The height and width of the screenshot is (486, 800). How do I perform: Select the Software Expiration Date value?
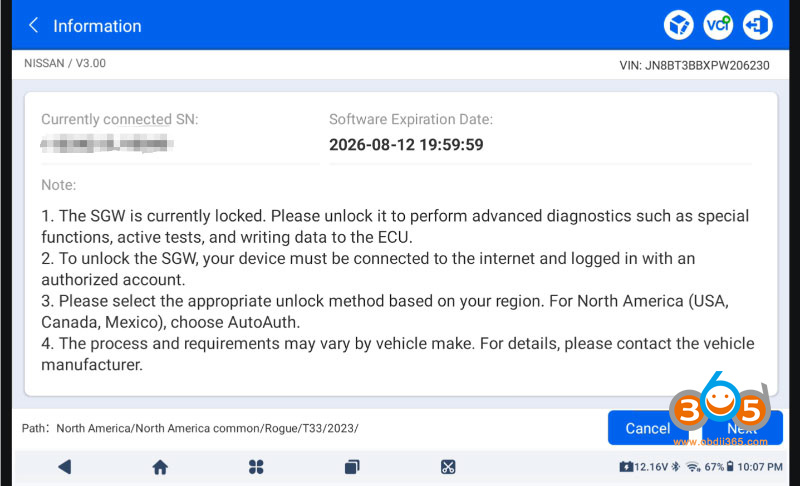coord(406,145)
